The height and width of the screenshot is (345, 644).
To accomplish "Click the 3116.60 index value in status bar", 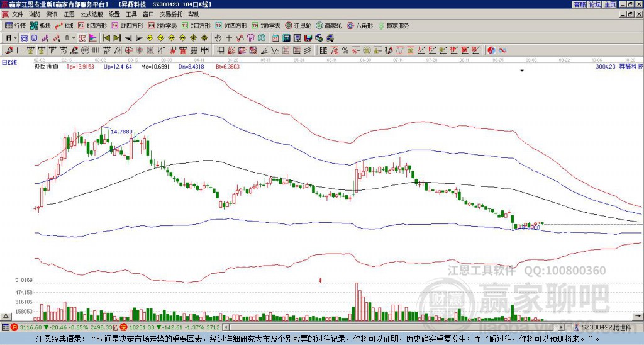I will tap(31, 327).
